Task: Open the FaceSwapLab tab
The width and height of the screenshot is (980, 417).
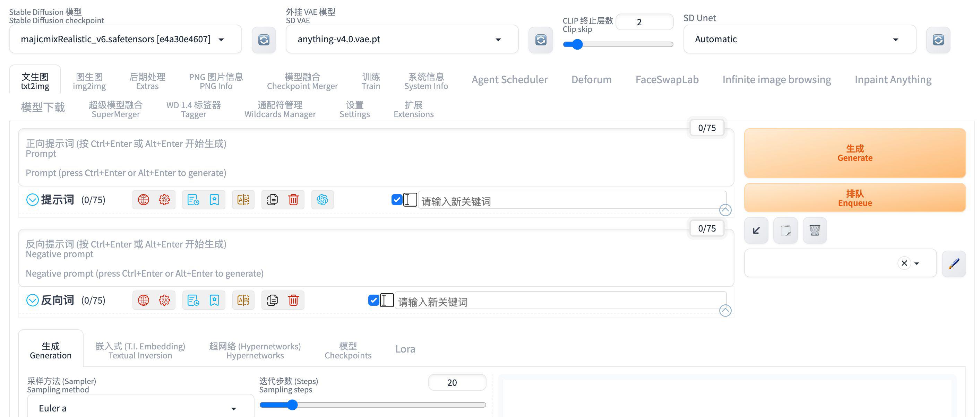Action: pos(667,79)
